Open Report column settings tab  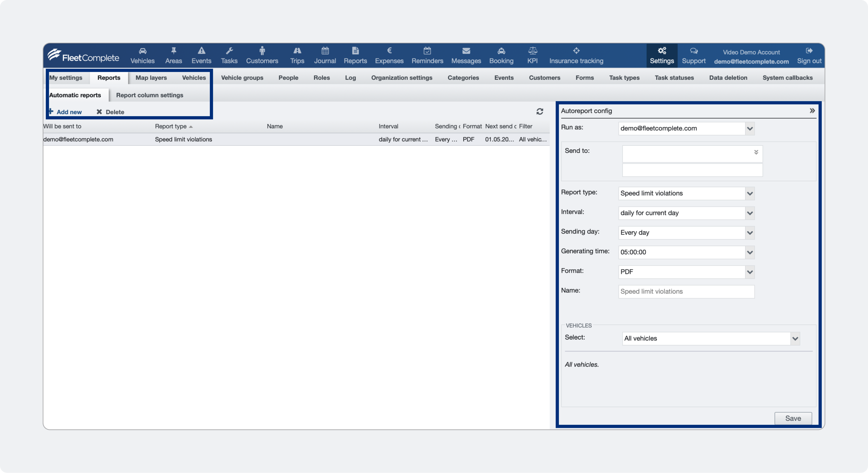(x=149, y=95)
